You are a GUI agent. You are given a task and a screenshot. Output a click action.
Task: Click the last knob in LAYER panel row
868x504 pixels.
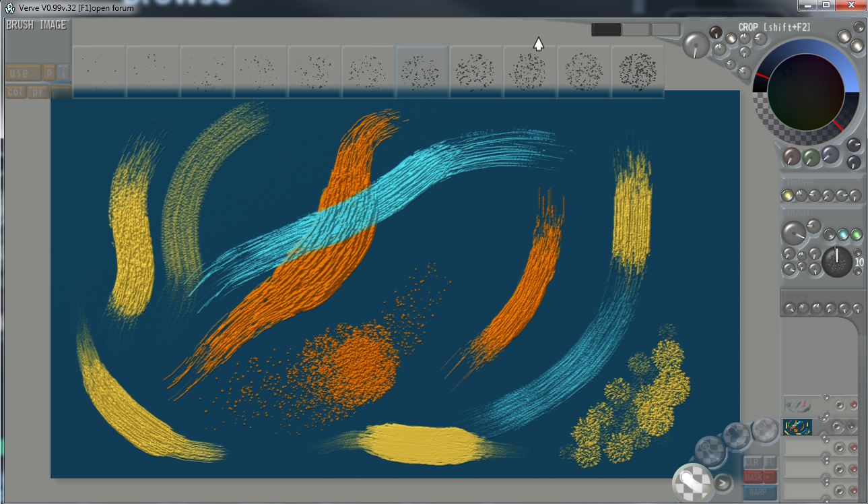857,308
